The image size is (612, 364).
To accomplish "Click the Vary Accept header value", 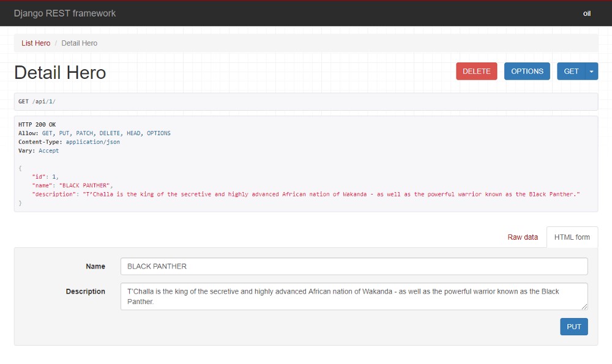I will pos(49,150).
